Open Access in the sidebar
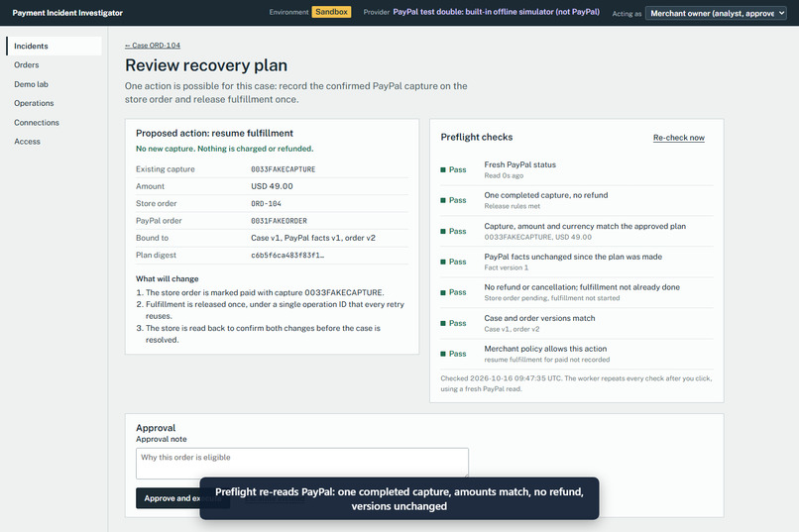This screenshot has width=799, height=532. click(x=27, y=142)
